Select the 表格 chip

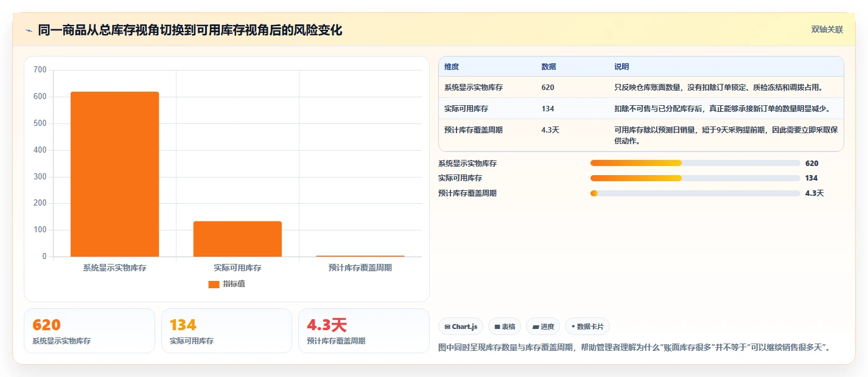pyautogui.click(x=505, y=327)
